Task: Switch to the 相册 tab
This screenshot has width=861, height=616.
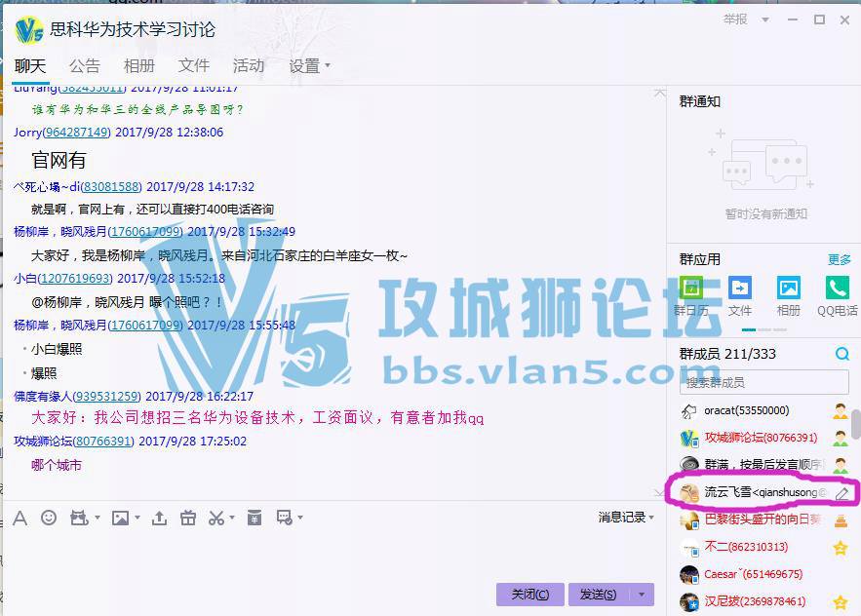Action: point(138,66)
